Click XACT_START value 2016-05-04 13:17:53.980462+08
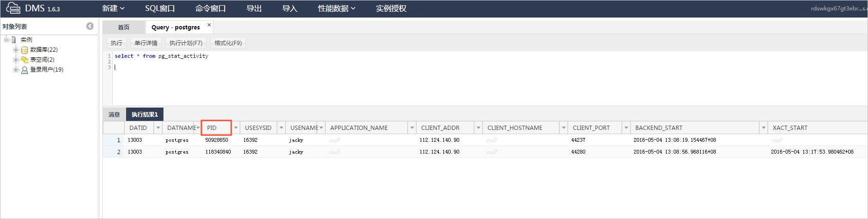Image resolution: width=868 pixels, height=219 pixels. [x=812, y=152]
